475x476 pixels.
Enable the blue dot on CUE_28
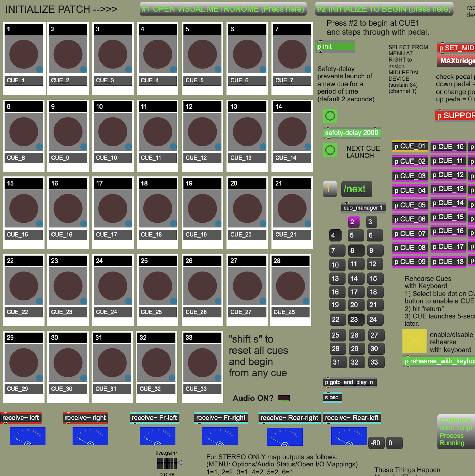tap(306, 301)
